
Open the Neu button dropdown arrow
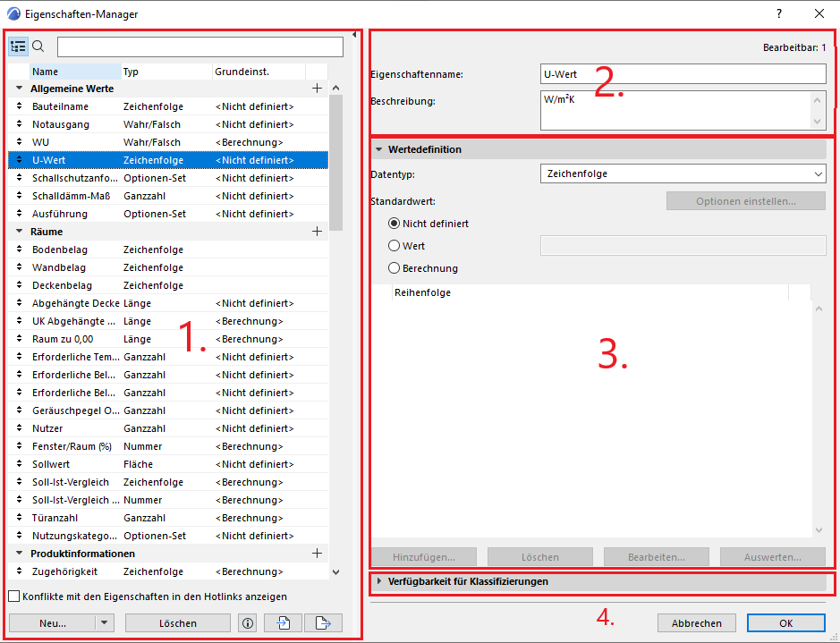click(x=106, y=623)
